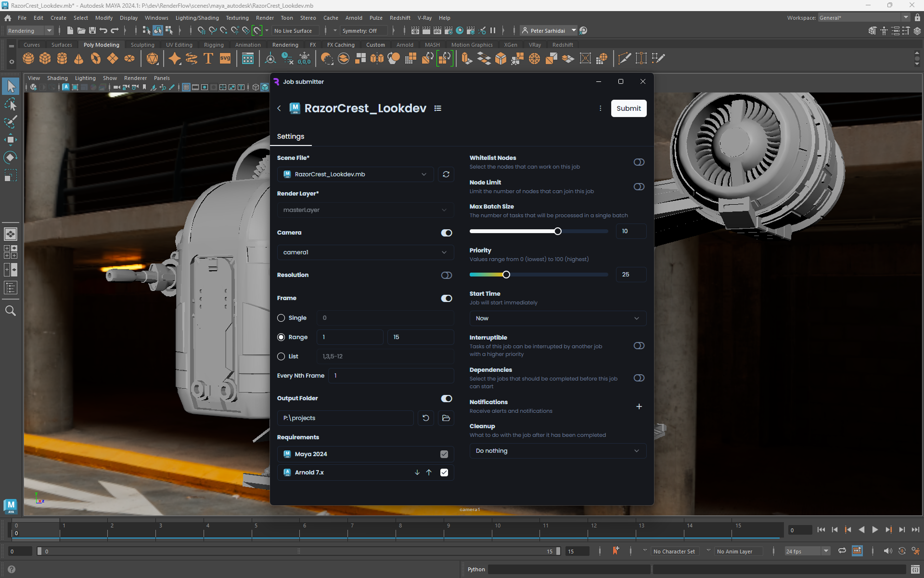Move Arrow down on Arnold 7.x requirement
This screenshot has width=924, height=578.
tap(417, 473)
